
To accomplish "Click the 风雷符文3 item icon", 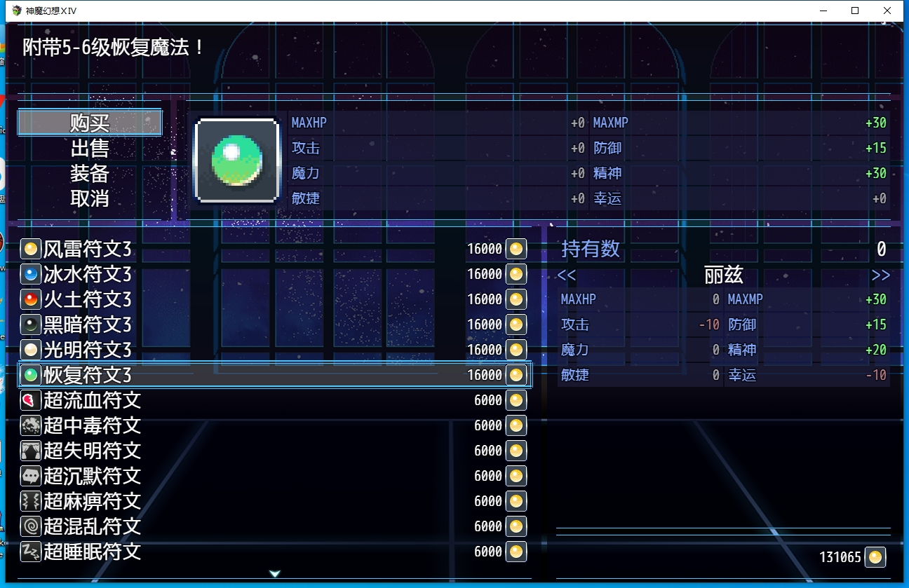I will tap(30, 249).
